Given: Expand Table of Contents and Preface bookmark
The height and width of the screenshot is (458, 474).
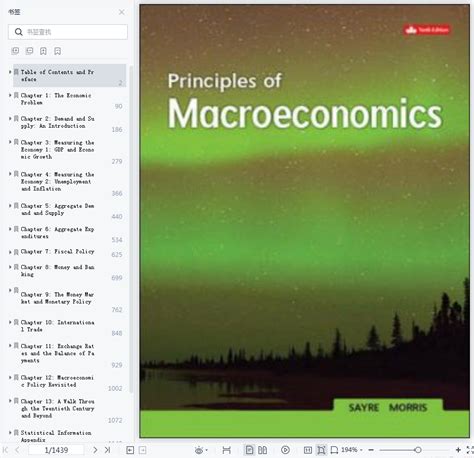Looking at the screenshot, I should pos(10,72).
